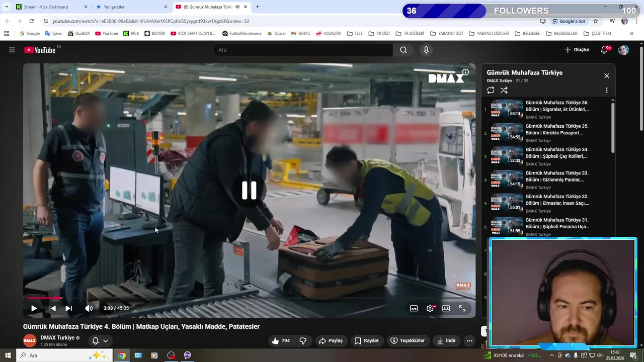
Task: Open the Windows Start menu
Action: click(x=8, y=355)
